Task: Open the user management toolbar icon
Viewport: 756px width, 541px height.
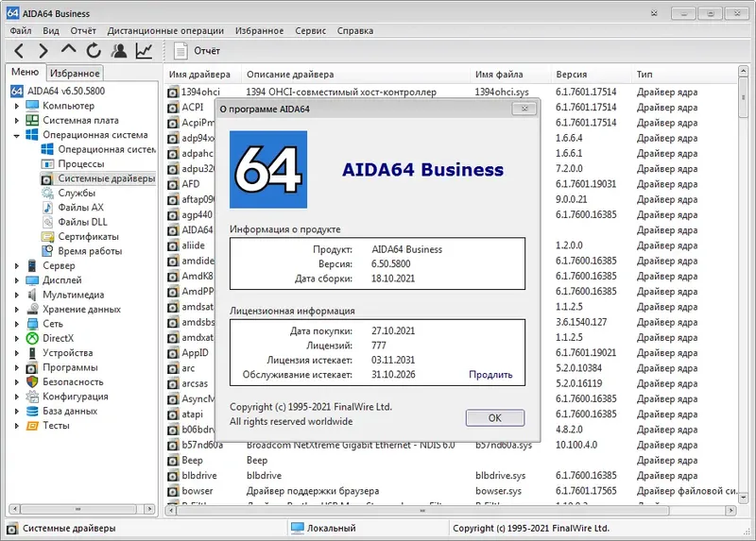Action: tap(119, 51)
